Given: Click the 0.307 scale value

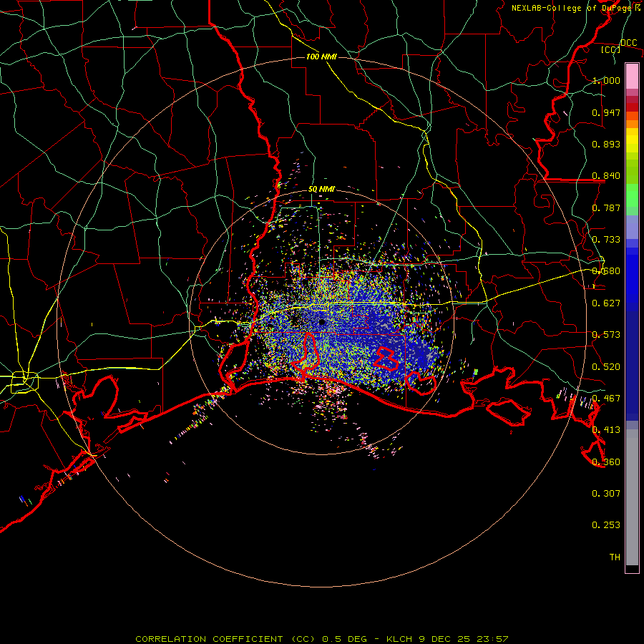Looking at the screenshot, I should tap(606, 494).
